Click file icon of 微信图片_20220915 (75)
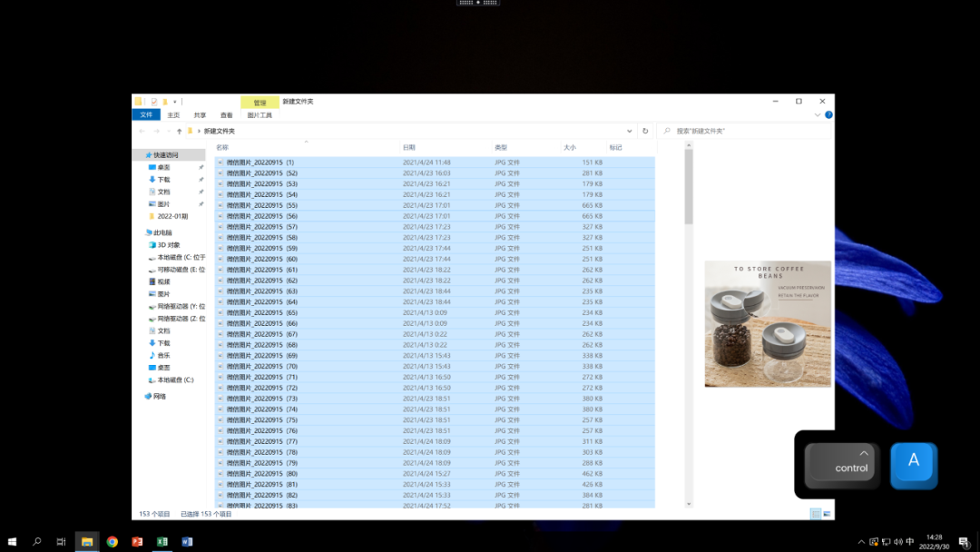980x552 pixels. click(220, 420)
